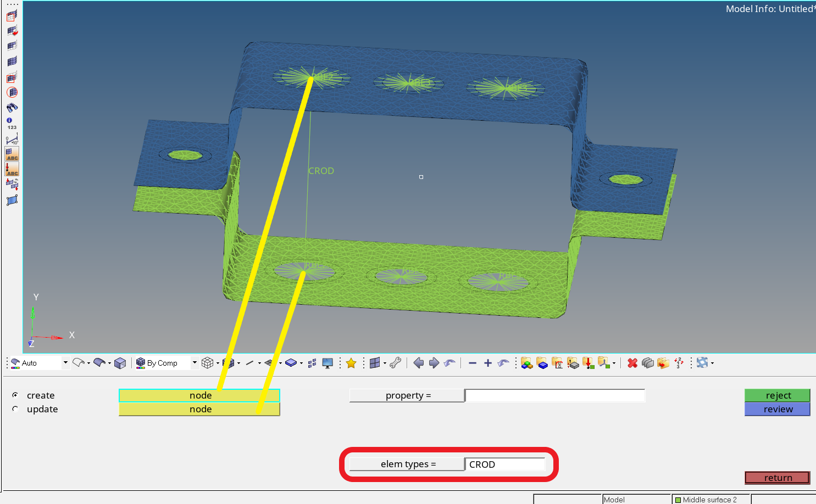Open the Auto geometry color dropdown
Image resolution: width=816 pixels, height=504 pixels.
click(65, 363)
